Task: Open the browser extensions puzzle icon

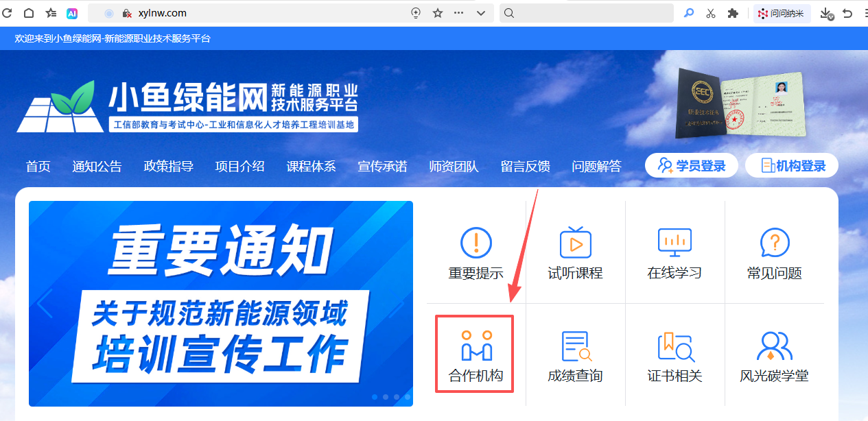Action: 733,13
